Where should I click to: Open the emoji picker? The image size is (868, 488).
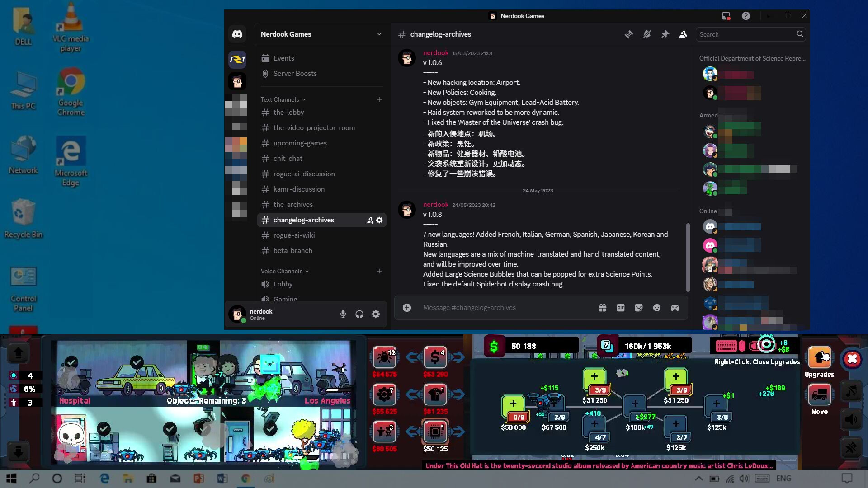656,308
